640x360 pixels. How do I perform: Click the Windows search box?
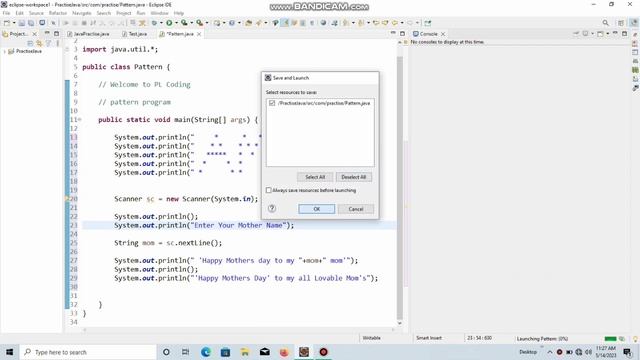pos(88,352)
